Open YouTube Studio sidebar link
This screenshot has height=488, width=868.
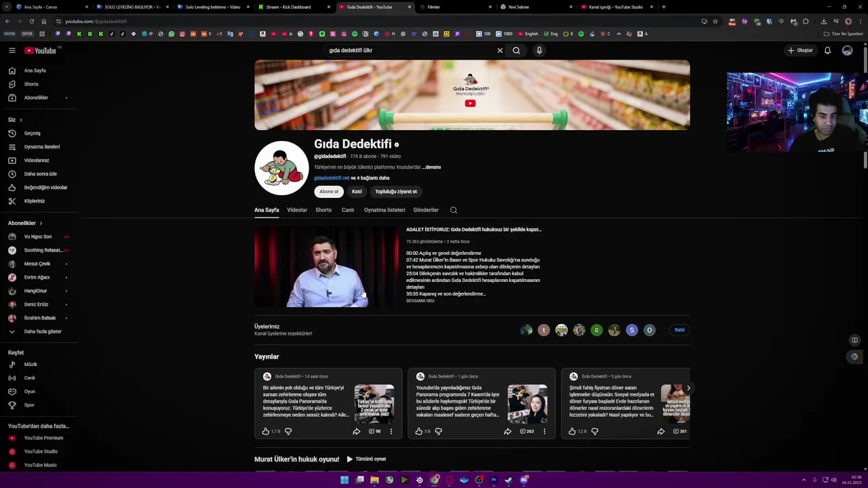click(39, 451)
